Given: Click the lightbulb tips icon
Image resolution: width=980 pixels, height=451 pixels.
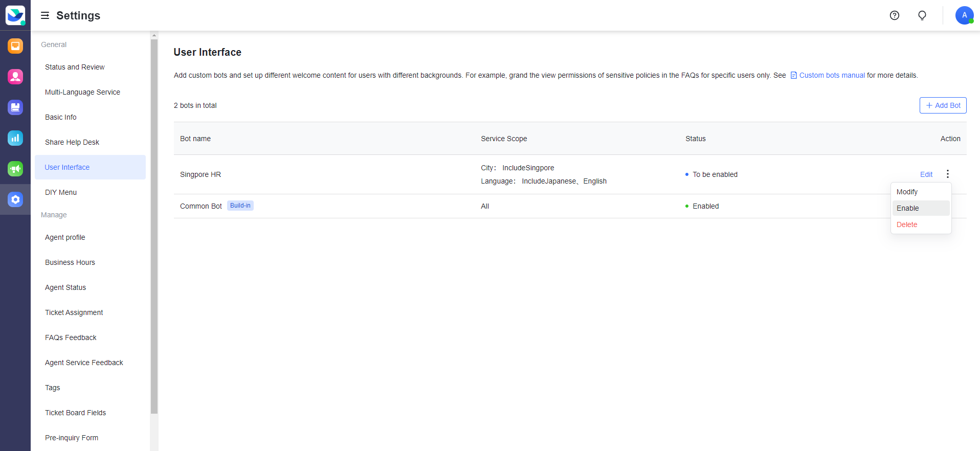Looking at the screenshot, I should tap(922, 15).
